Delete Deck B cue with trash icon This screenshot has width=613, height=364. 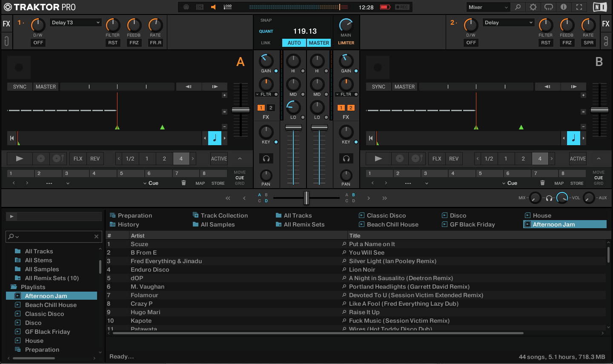(x=542, y=183)
